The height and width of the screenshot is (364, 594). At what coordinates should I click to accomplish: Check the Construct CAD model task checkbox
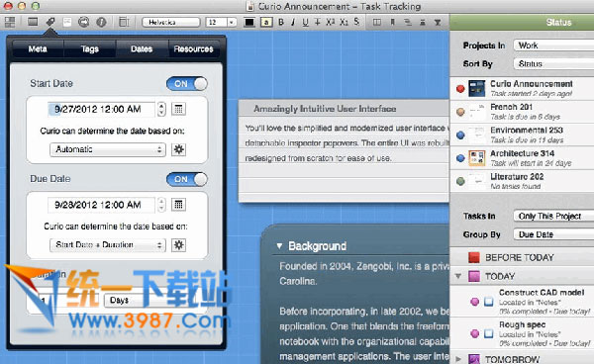[489, 302]
